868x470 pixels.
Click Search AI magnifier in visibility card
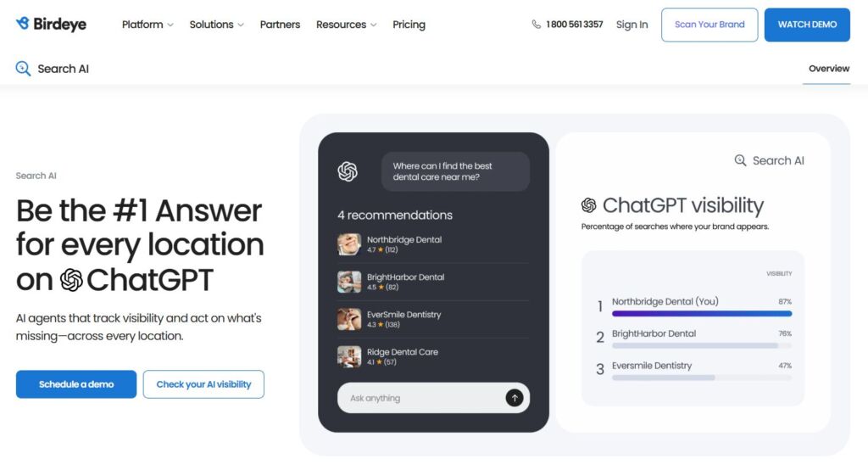[x=740, y=160]
